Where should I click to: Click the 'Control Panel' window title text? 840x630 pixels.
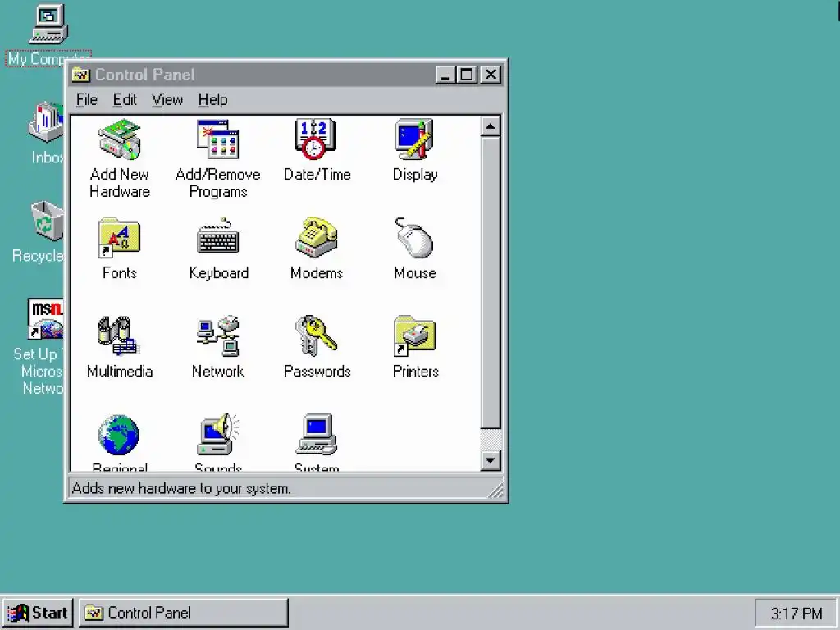coord(144,75)
